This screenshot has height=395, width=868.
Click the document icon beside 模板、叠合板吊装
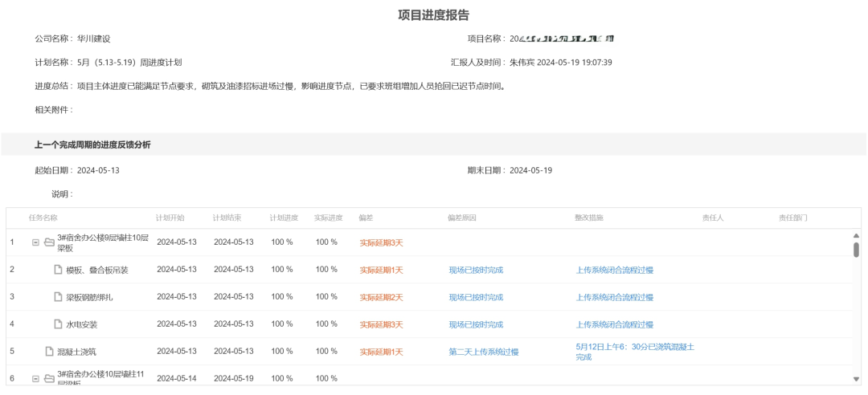coord(58,270)
